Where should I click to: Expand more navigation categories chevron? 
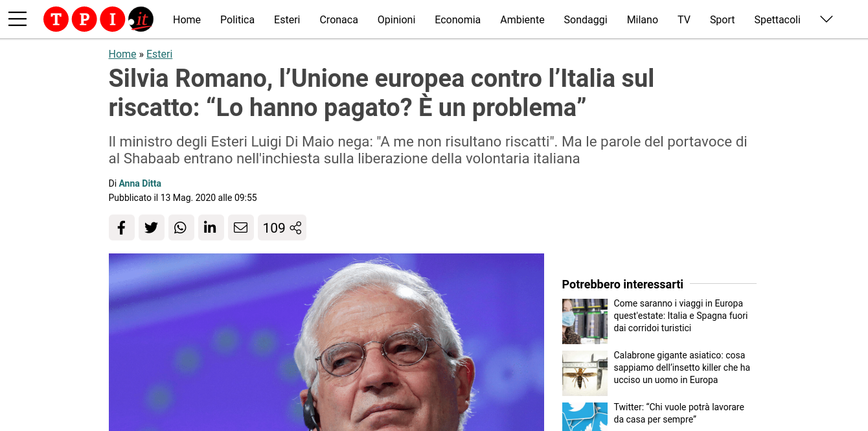[x=826, y=19]
